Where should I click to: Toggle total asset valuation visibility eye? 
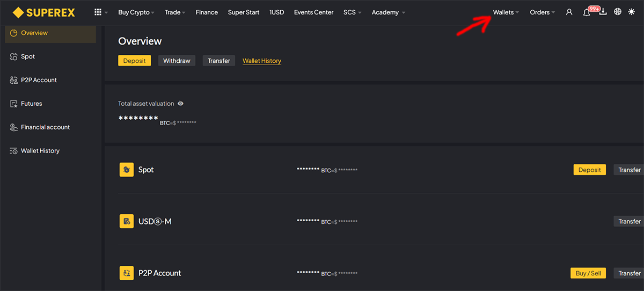click(181, 104)
